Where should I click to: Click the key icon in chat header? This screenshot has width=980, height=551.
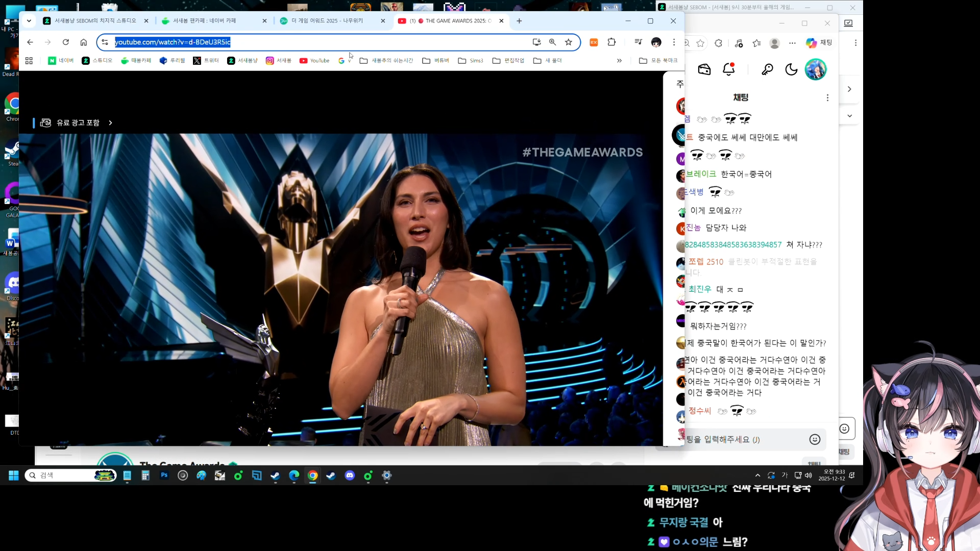pyautogui.click(x=767, y=69)
